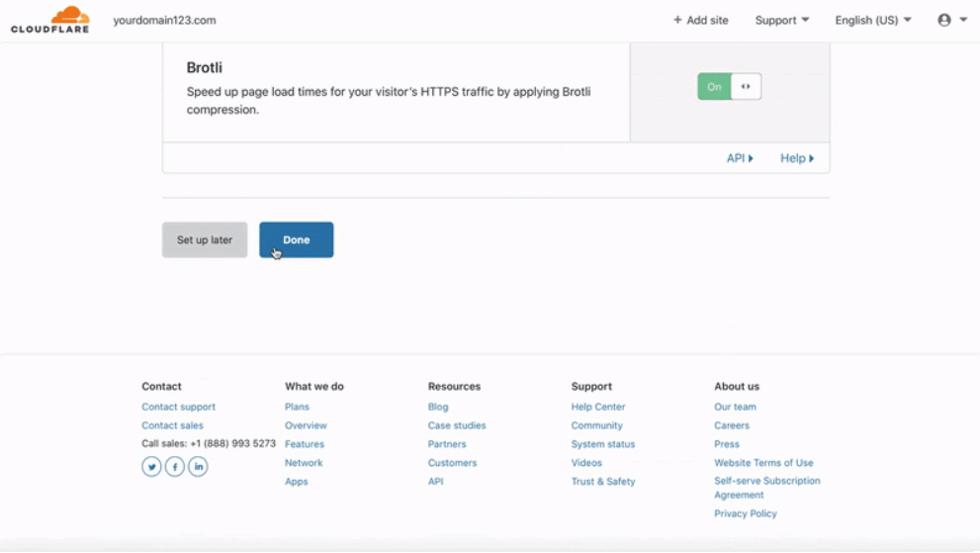Toggle the Brotli On switch
Screen dimensions: 980x553
715,87
